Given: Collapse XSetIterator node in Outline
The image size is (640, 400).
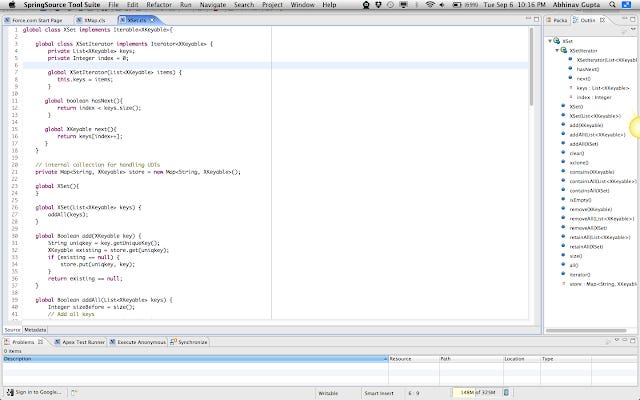Looking at the screenshot, I should click(x=557, y=50).
